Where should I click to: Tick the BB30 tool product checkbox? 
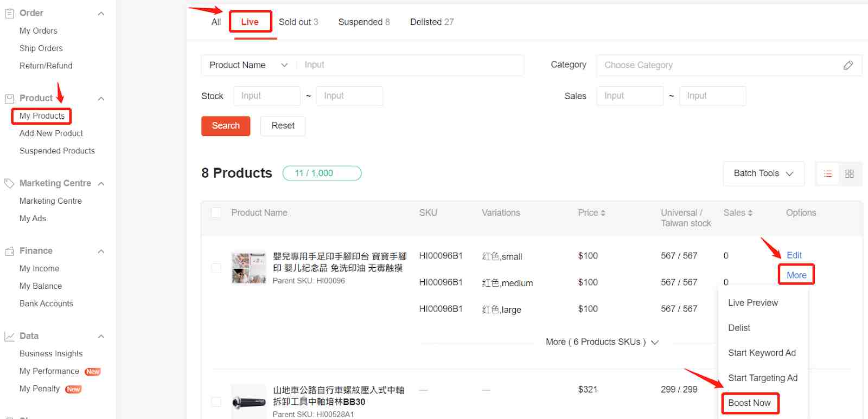(216, 402)
